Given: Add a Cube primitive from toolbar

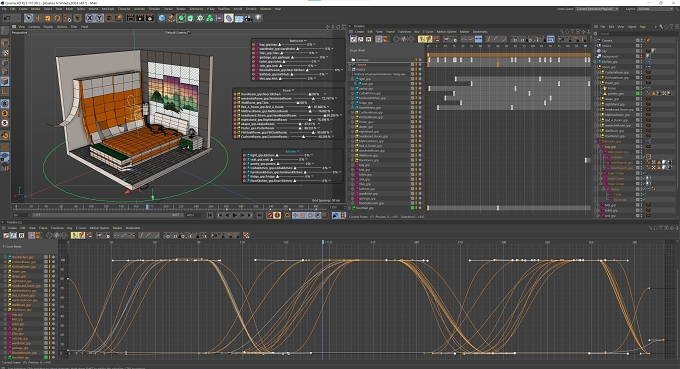Looking at the screenshot, I should [x=162, y=18].
